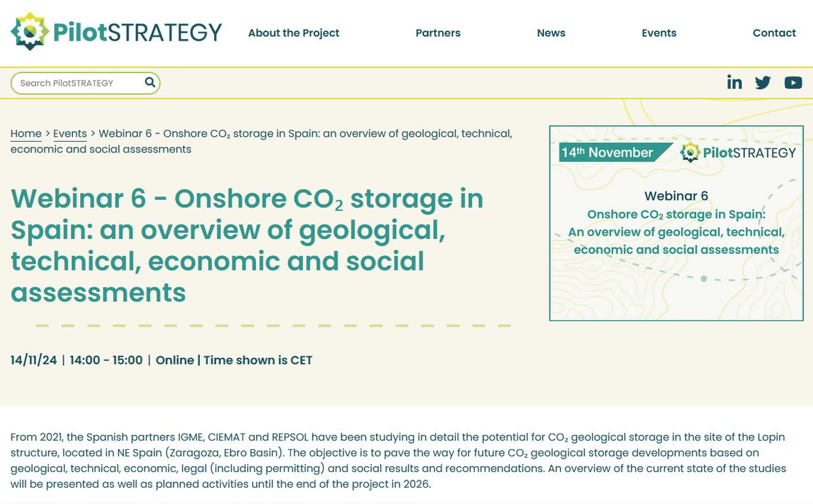Open the Contact menu item
The height and width of the screenshot is (504, 813).
click(774, 33)
